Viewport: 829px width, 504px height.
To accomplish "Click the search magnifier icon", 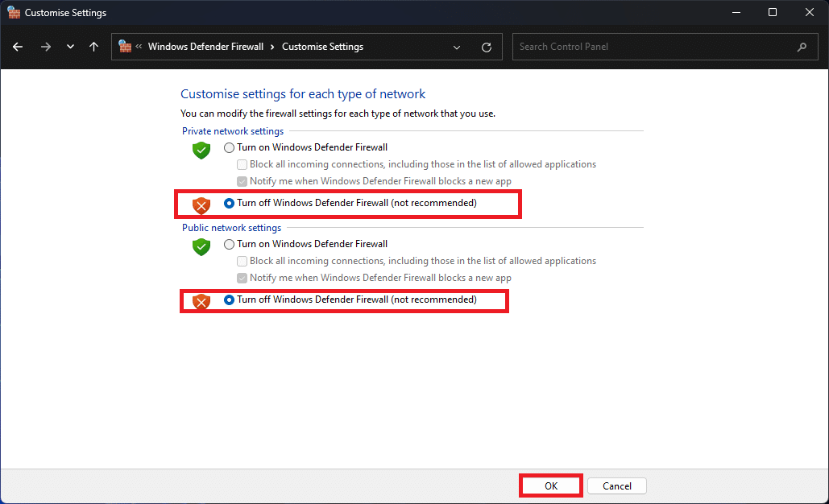I will 802,47.
